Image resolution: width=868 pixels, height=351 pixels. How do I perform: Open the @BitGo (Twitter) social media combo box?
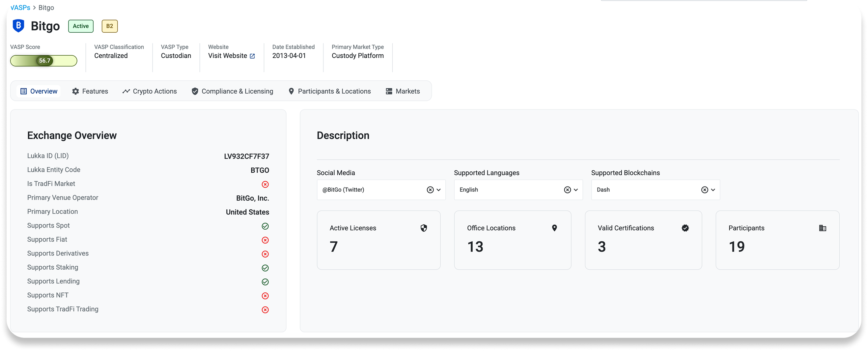pyautogui.click(x=381, y=190)
